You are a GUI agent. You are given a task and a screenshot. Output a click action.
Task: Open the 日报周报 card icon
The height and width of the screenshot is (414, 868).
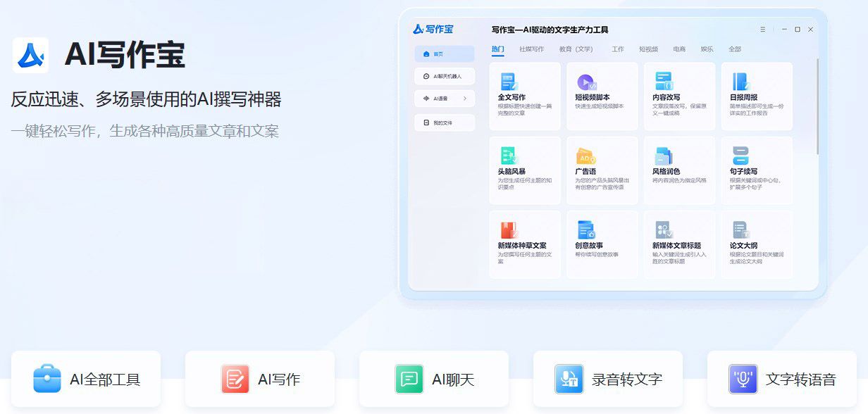(x=740, y=82)
